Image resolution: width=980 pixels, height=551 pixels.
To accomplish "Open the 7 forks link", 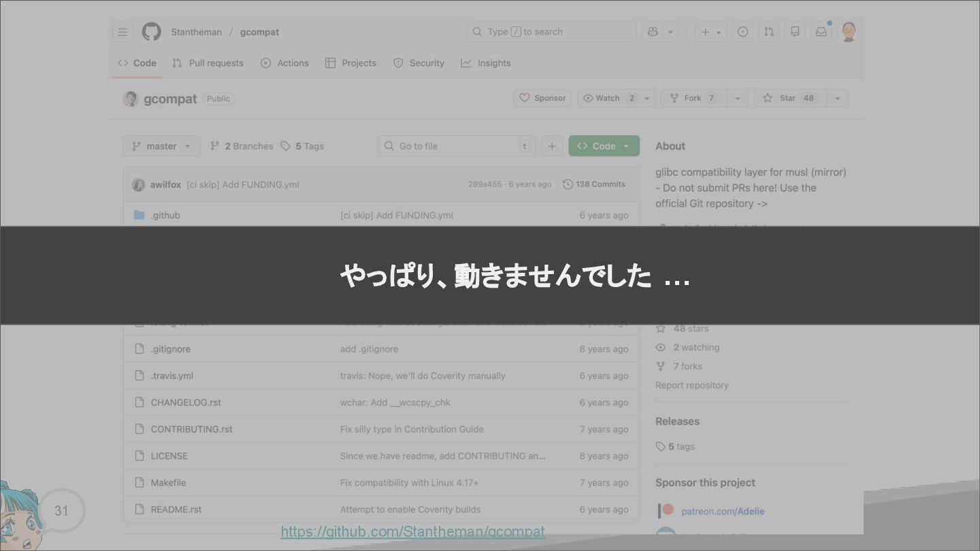I will click(679, 366).
